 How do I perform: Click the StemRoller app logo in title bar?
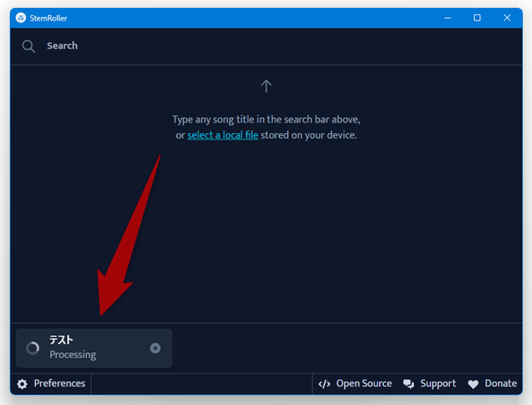pos(21,18)
